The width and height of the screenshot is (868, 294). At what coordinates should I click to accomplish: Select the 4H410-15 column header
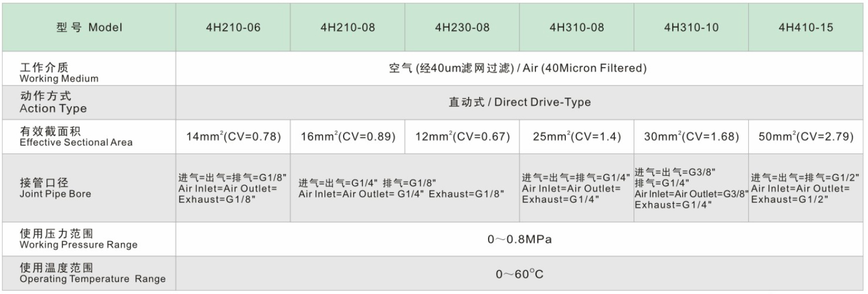pos(806,27)
